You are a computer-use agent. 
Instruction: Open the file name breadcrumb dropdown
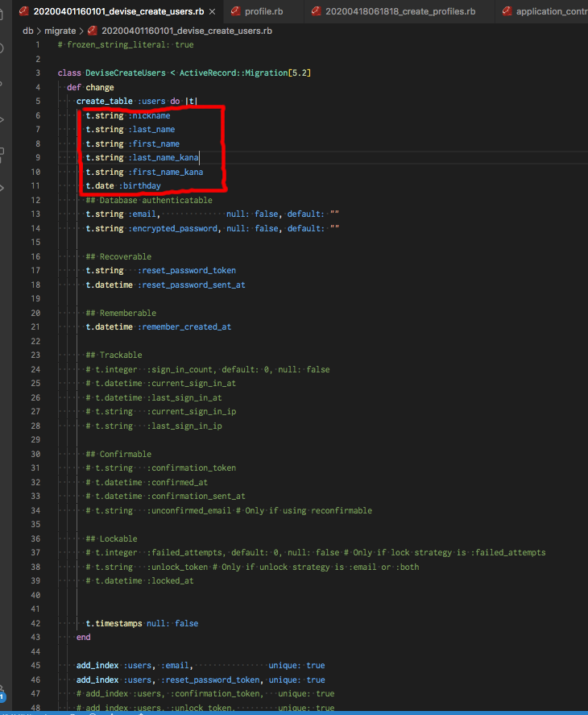point(186,31)
